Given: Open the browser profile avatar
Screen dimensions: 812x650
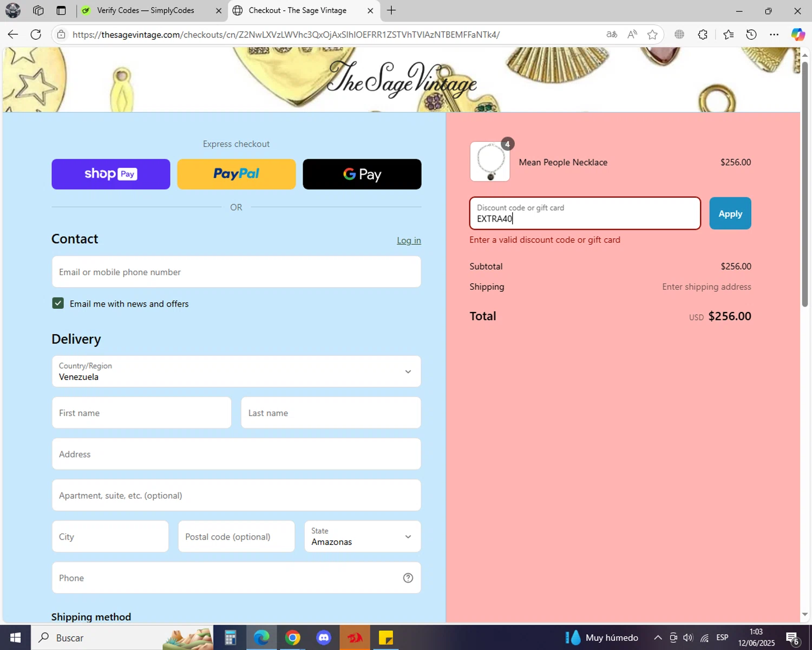Looking at the screenshot, I should 13,10.
